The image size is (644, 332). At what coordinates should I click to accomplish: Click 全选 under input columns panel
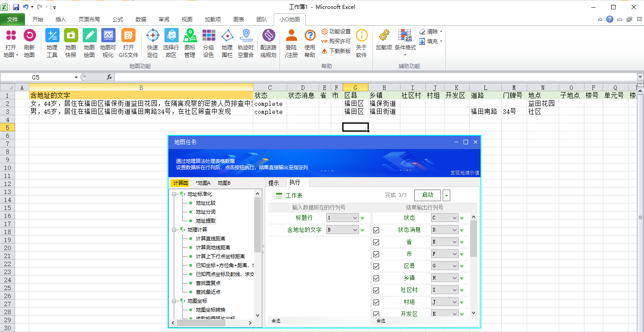coord(276,321)
